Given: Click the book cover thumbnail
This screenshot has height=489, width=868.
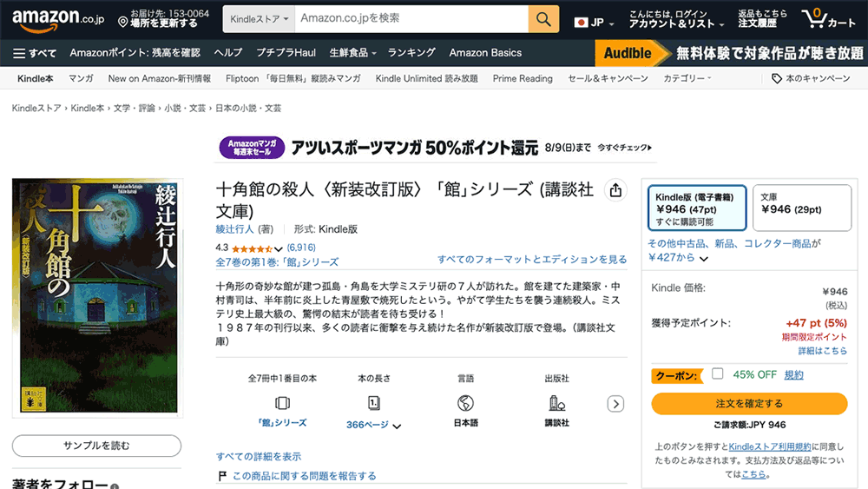Looking at the screenshot, I should [x=98, y=298].
